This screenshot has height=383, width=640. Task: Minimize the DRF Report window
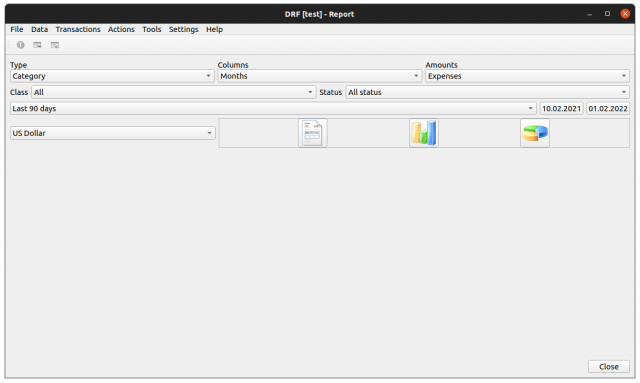click(x=589, y=14)
